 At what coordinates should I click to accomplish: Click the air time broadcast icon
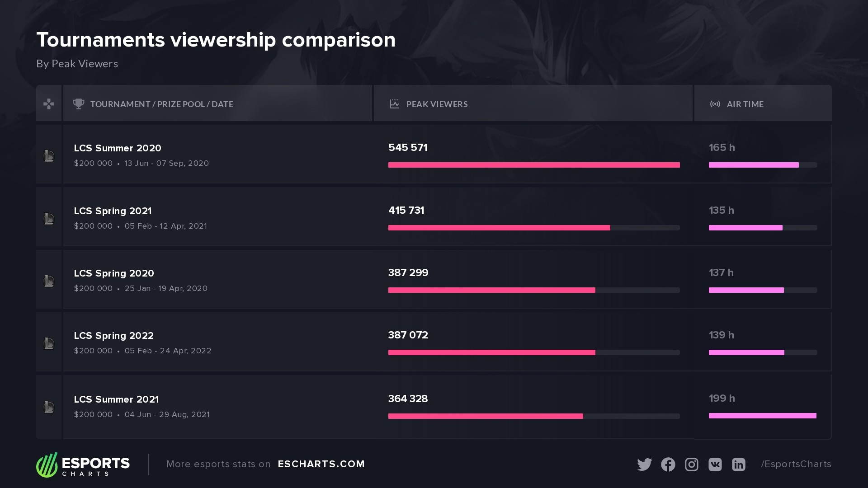(715, 104)
